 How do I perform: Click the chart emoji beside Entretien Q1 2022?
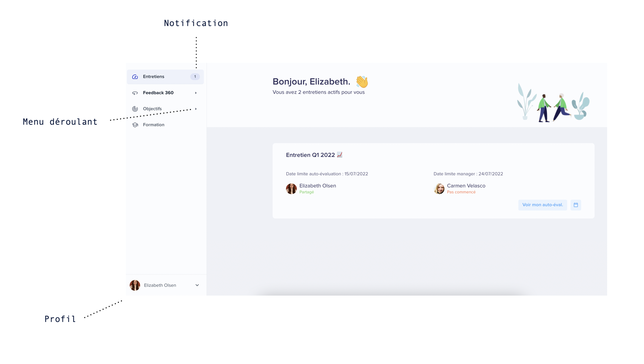point(340,155)
